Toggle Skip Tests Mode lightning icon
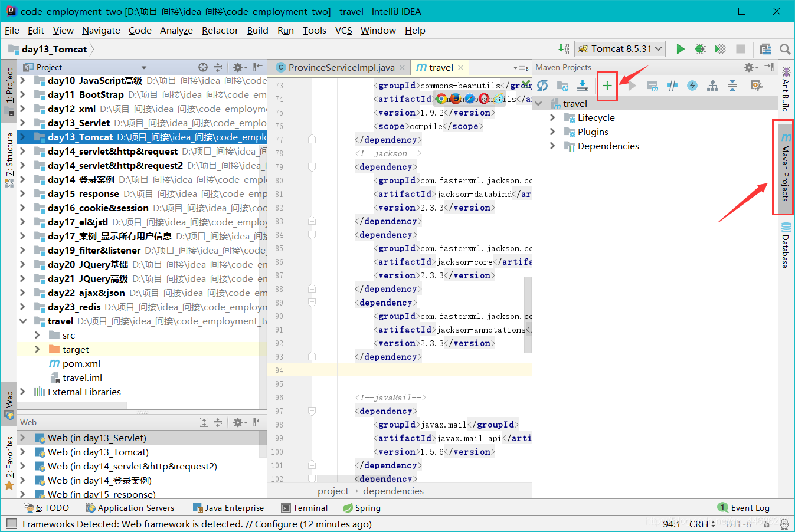The image size is (795, 532). pos(692,86)
